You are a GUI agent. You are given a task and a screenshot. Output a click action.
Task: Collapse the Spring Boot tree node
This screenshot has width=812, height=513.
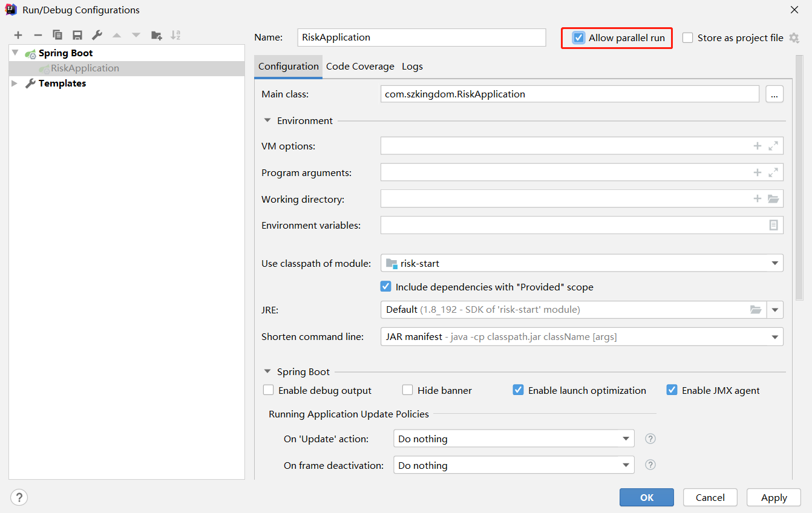point(15,53)
